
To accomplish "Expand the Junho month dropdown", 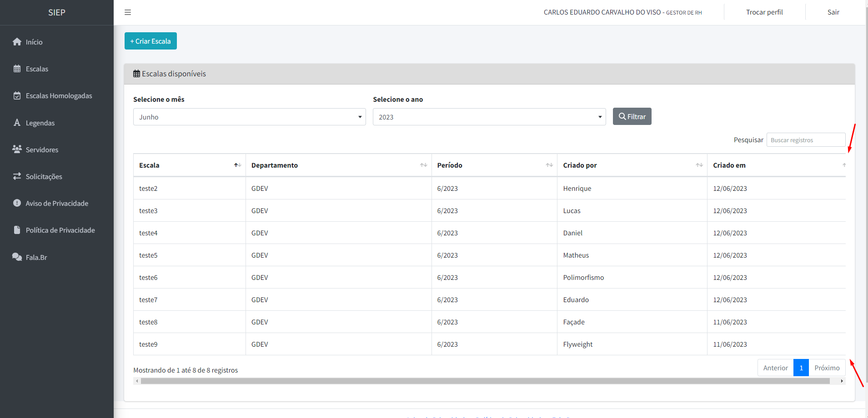I will click(x=250, y=117).
